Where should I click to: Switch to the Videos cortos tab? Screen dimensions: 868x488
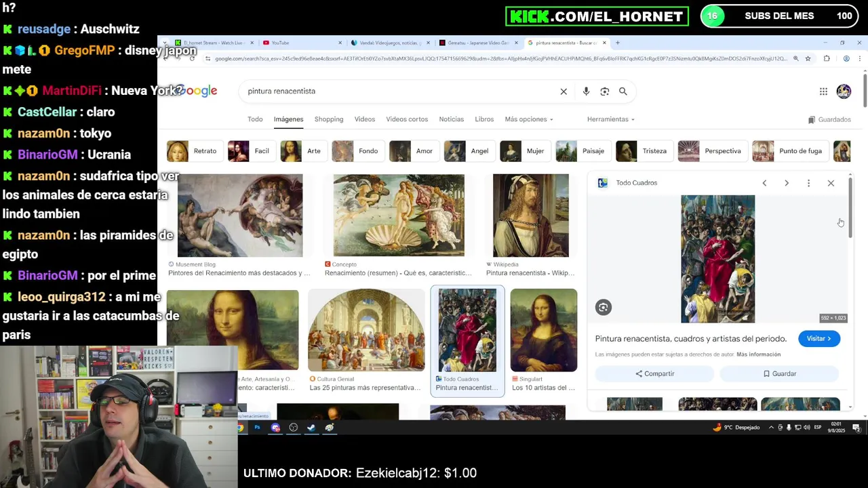407,119
